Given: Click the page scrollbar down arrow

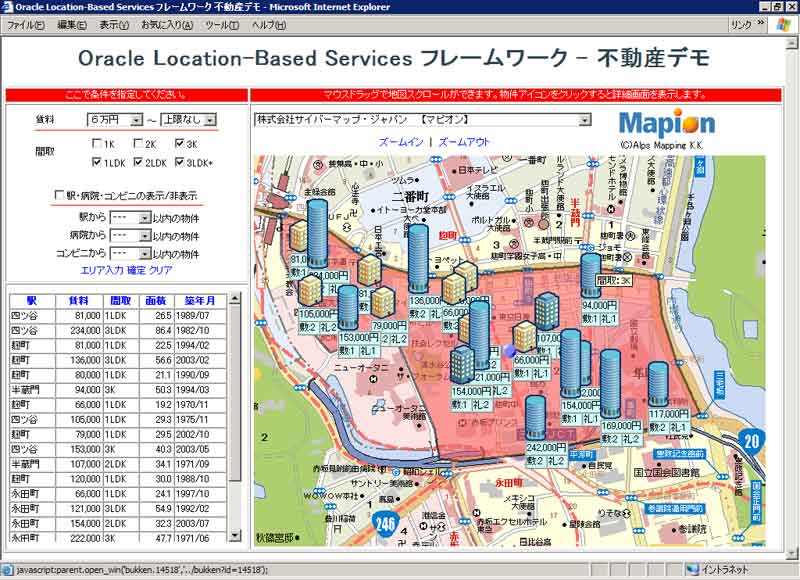Looking at the screenshot, I should pos(791,553).
